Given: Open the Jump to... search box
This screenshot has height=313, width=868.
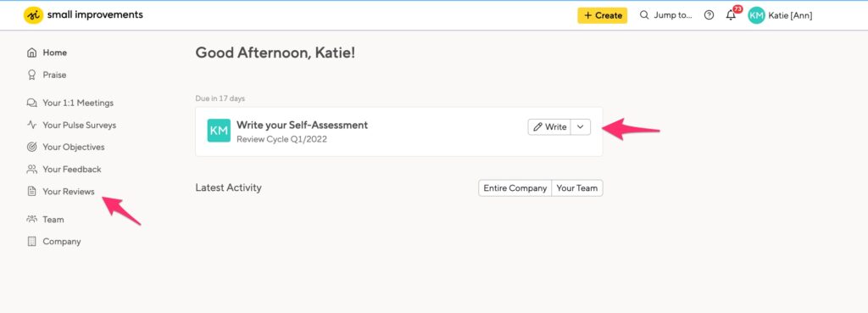Looking at the screenshot, I should 666,15.
